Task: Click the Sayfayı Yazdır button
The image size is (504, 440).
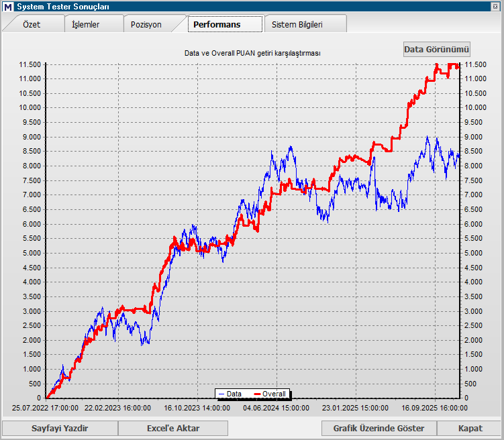Action: coord(60,428)
